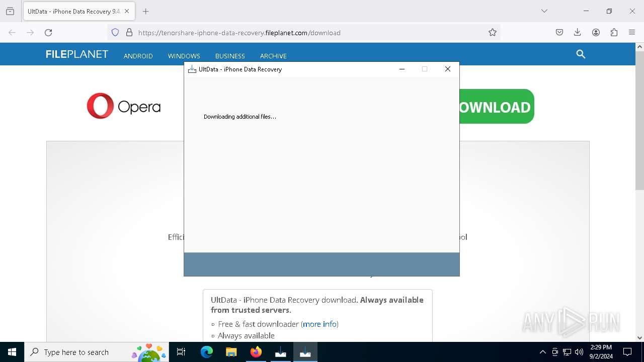Click UltData installer title bar icon
The image size is (644, 362).
[x=192, y=69]
